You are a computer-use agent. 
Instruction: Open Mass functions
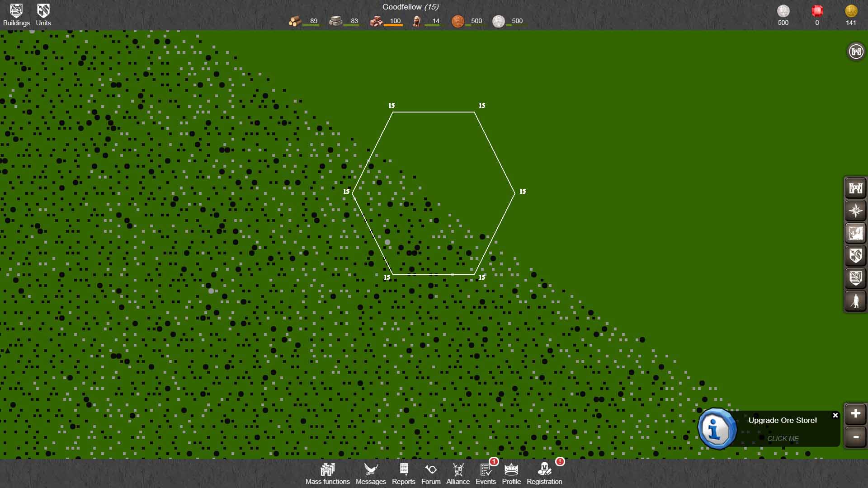coord(327,474)
